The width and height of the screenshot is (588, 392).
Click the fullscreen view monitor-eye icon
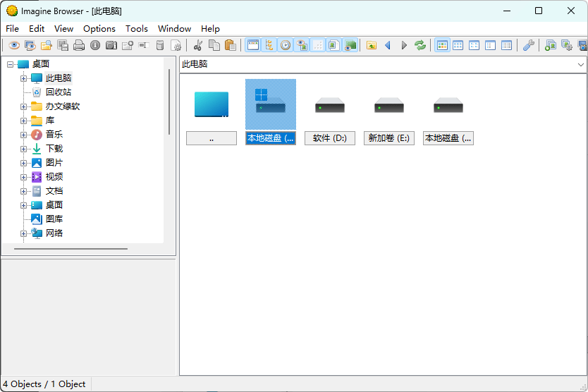point(30,45)
